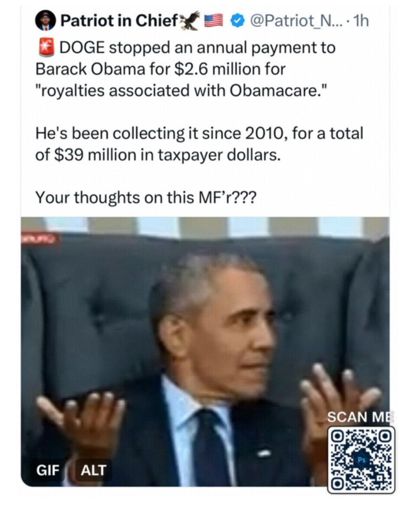This screenshot has height=509, width=420.
Task: Open the Patriot in Chief profile avatar
Action: click(x=45, y=20)
